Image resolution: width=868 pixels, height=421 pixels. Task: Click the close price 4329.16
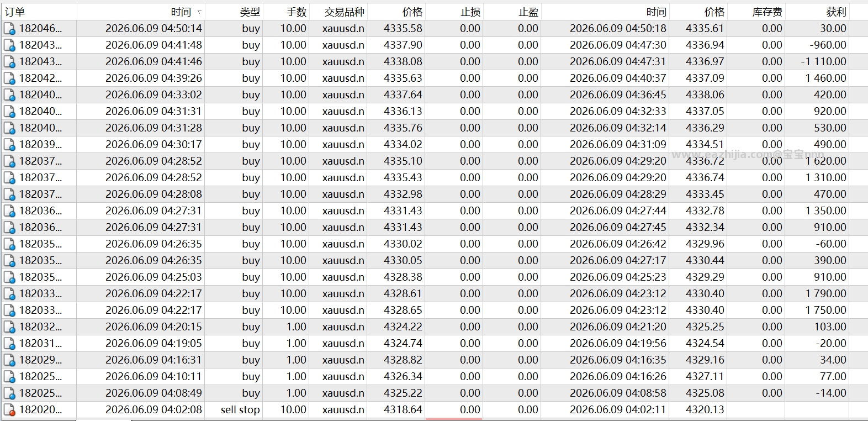pos(705,360)
